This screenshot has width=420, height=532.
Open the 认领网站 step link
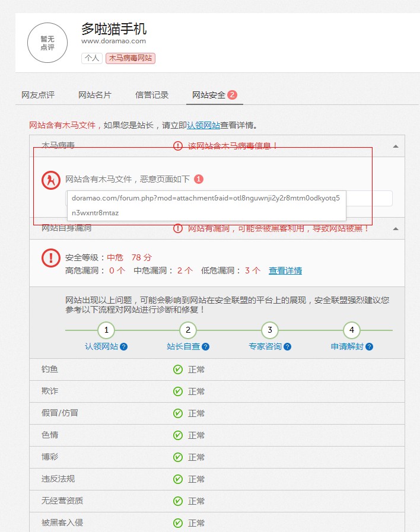101,346
